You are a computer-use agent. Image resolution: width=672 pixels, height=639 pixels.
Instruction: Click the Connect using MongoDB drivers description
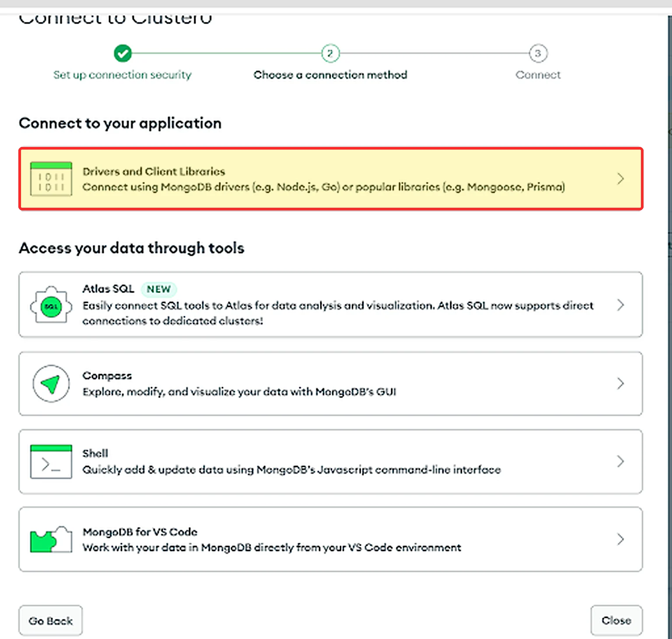click(324, 187)
